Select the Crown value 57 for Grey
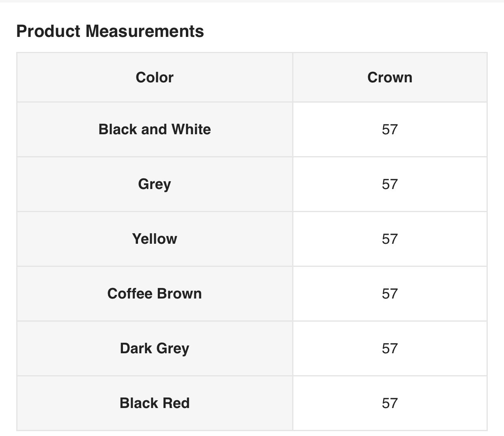504x436 pixels. [390, 184]
